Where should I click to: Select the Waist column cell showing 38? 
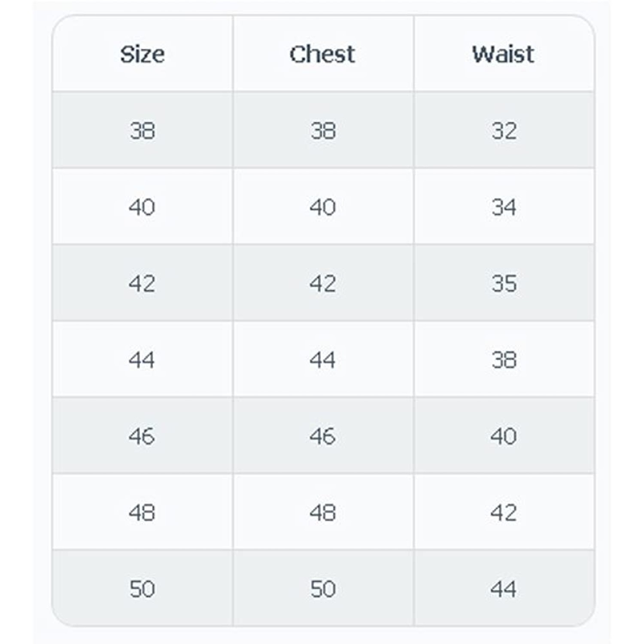click(x=504, y=360)
